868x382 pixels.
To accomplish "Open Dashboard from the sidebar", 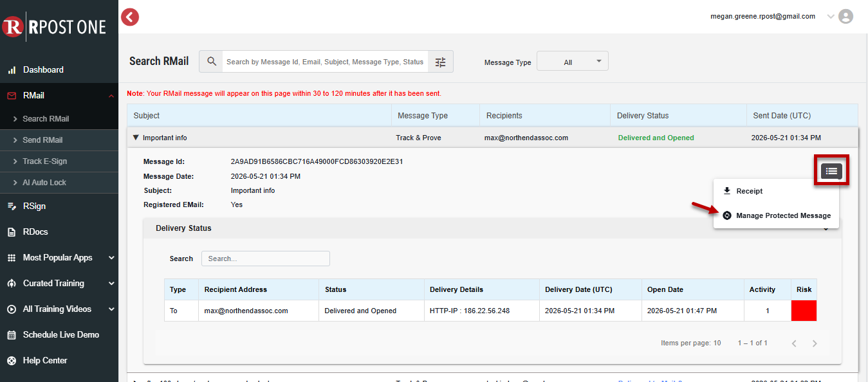I will (x=43, y=69).
